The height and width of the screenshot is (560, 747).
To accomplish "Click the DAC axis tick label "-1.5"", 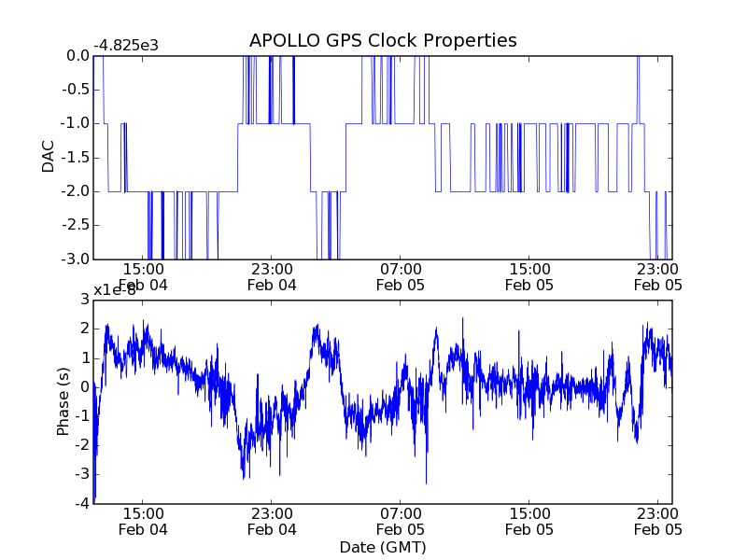I will pos(76,158).
